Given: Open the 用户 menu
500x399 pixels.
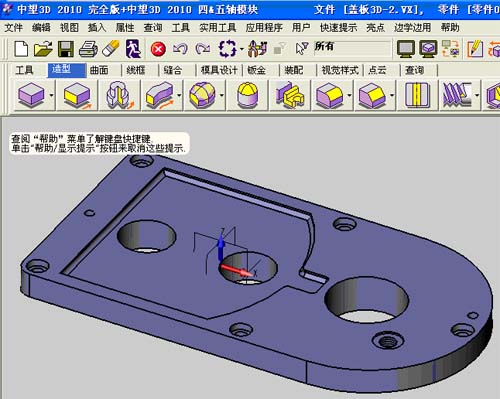Looking at the screenshot, I should tap(301, 27).
